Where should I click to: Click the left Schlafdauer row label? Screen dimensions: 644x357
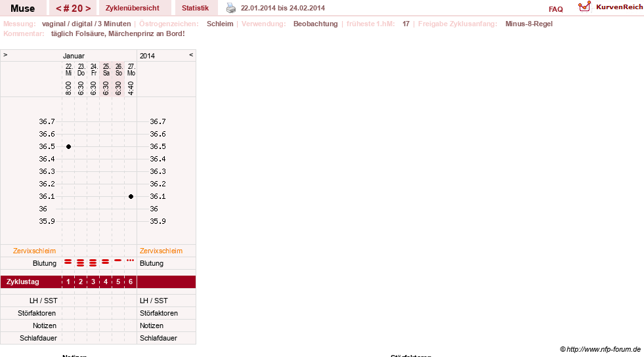pos(38,338)
